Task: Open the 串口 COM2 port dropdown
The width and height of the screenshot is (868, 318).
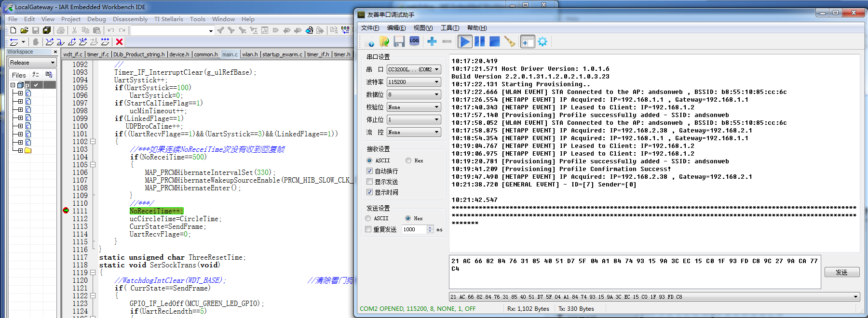Action: 414,69
